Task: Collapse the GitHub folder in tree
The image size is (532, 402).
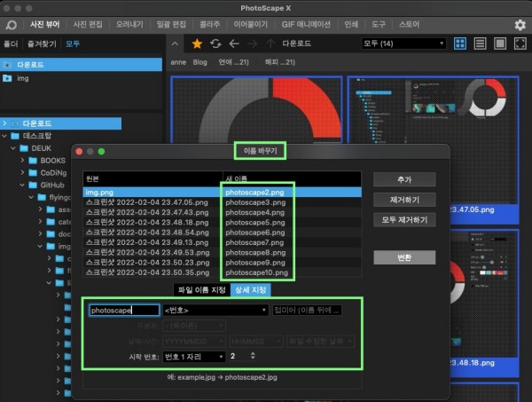Action: (21, 185)
